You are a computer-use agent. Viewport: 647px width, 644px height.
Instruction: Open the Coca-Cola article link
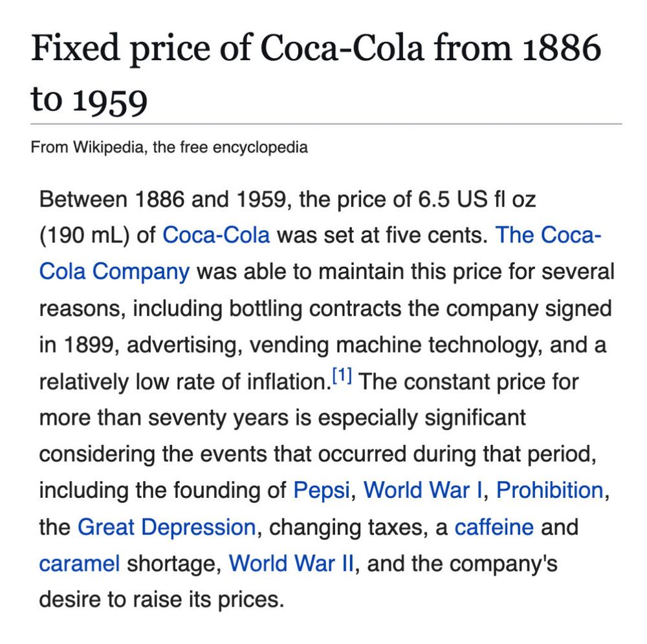[216, 235]
